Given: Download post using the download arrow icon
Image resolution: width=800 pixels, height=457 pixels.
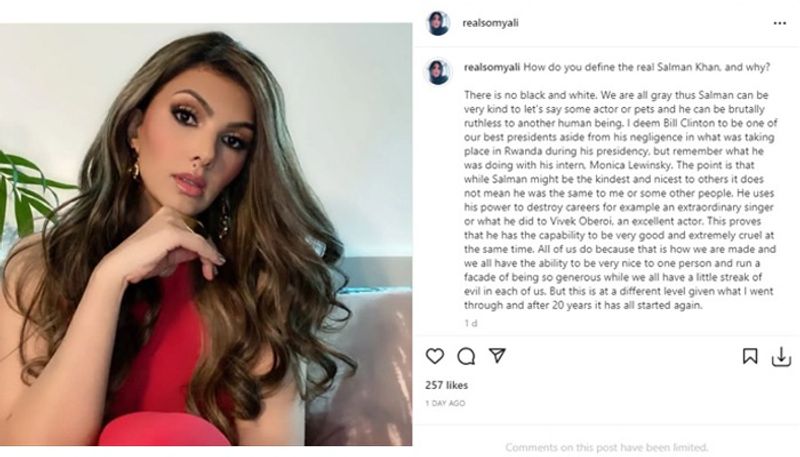Looking at the screenshot, I should [781, 357].
